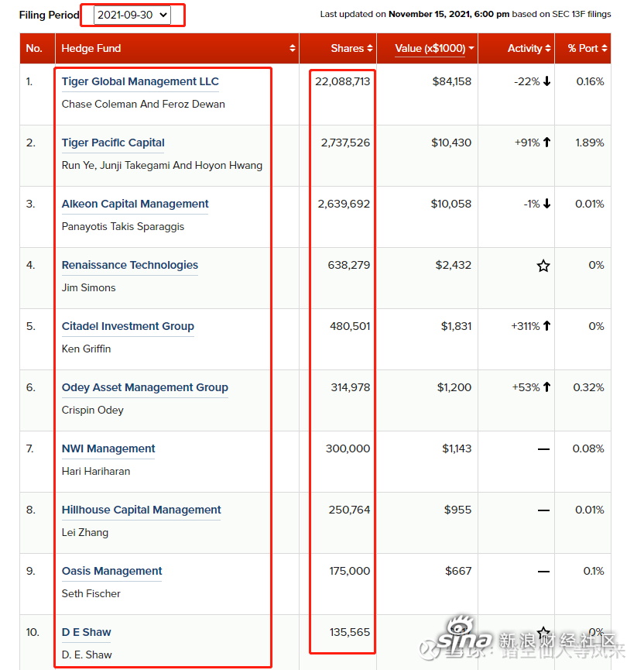Open Tiger Pacific Capital fund link
The image size is (644, 670).
(113, 143)
